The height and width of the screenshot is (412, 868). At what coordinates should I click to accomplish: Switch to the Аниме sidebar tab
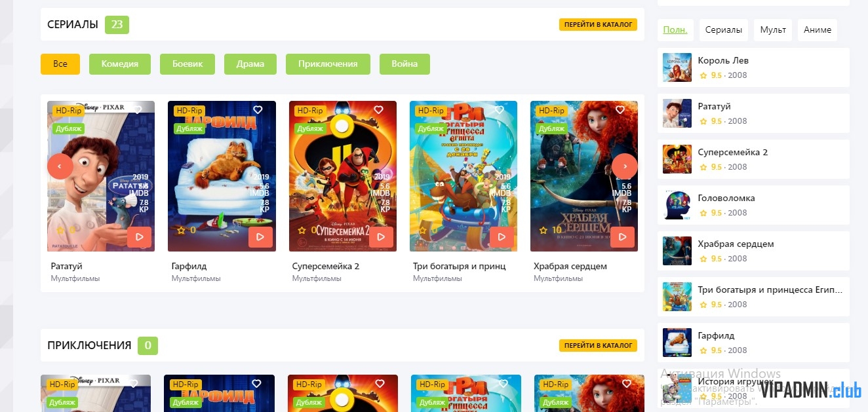click(818, 30)
